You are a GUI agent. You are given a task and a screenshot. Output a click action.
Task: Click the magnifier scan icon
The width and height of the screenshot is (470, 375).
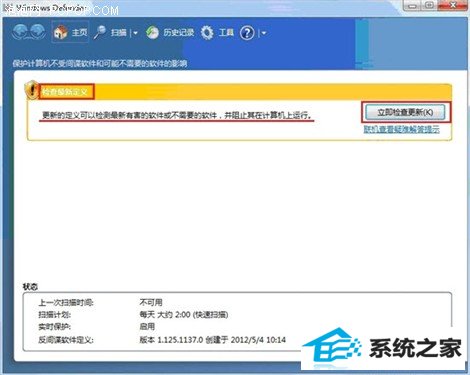(100, 33)
